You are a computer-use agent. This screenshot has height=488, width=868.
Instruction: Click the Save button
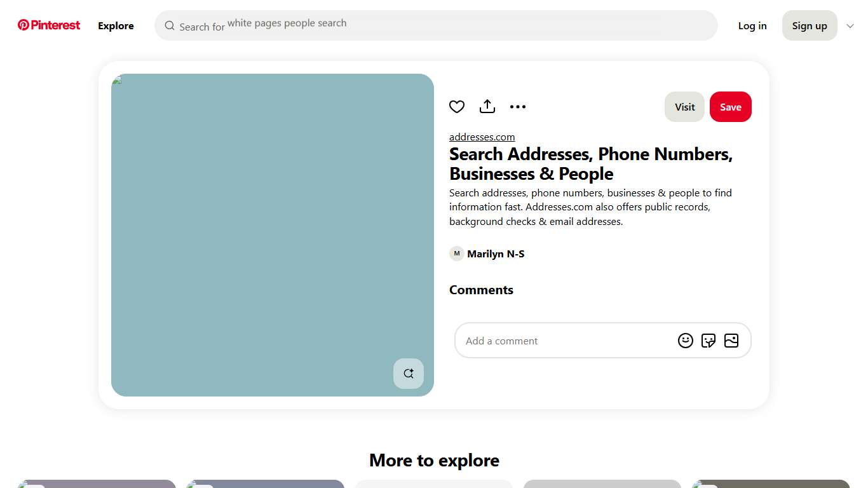pos(730,107)
